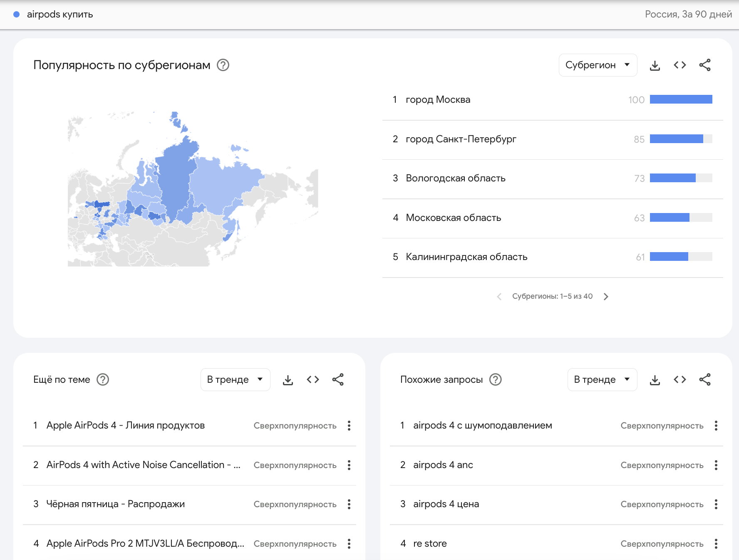
Task: Go to previous page of subregions
Action: click(x=499, y=296)
